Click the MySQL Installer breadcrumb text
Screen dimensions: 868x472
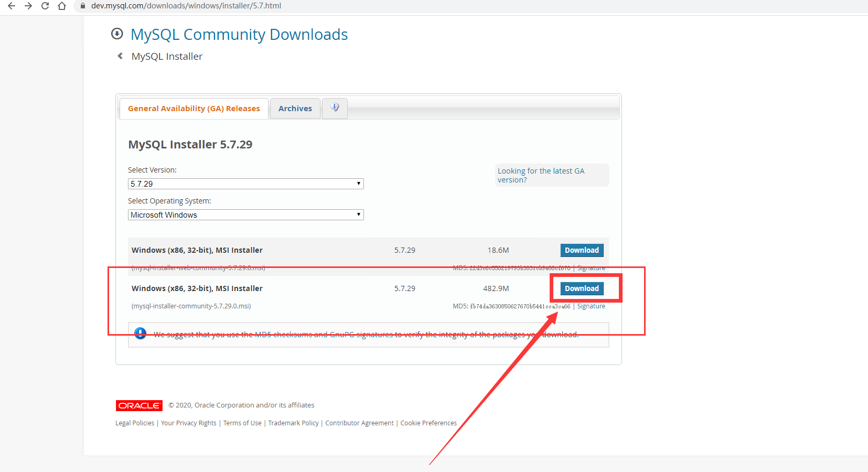[167, 56]
